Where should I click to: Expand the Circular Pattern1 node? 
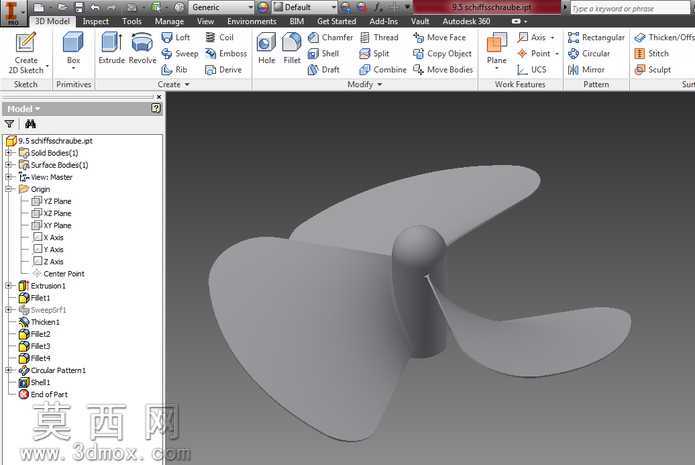tap(8, 370)
